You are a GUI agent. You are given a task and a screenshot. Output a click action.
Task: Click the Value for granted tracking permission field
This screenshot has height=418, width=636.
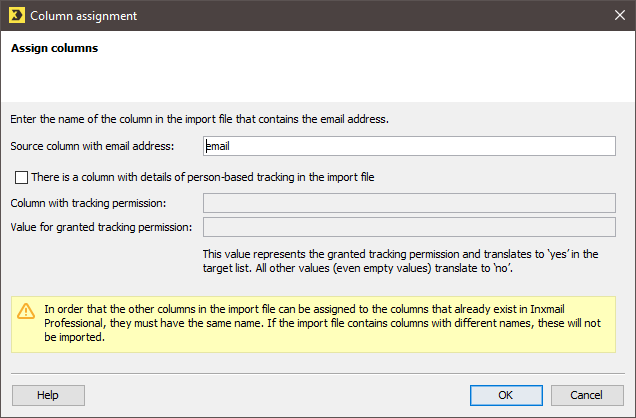click(x=409, y=227)
